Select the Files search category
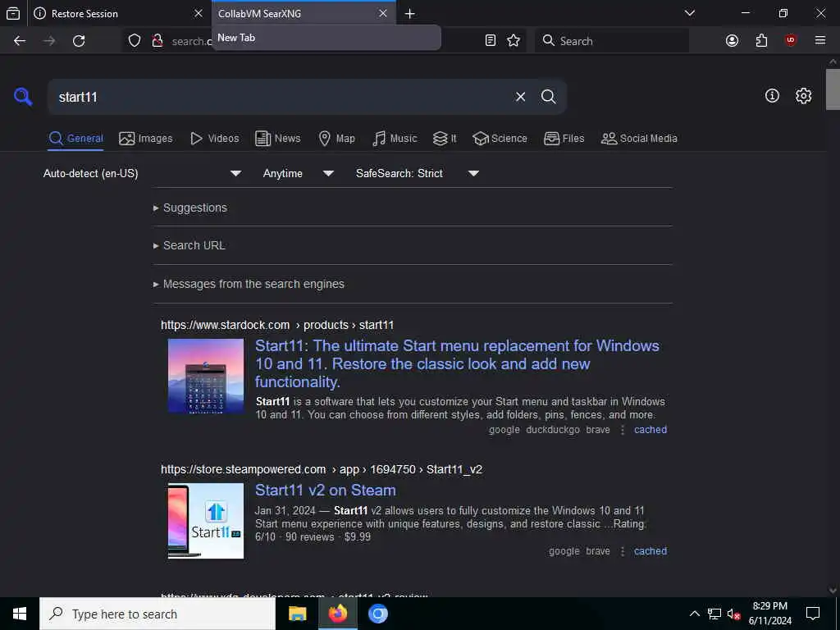840x630 pixels. 564,138
